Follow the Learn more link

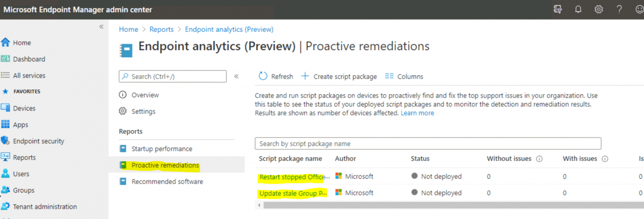[x=417, y=113]
